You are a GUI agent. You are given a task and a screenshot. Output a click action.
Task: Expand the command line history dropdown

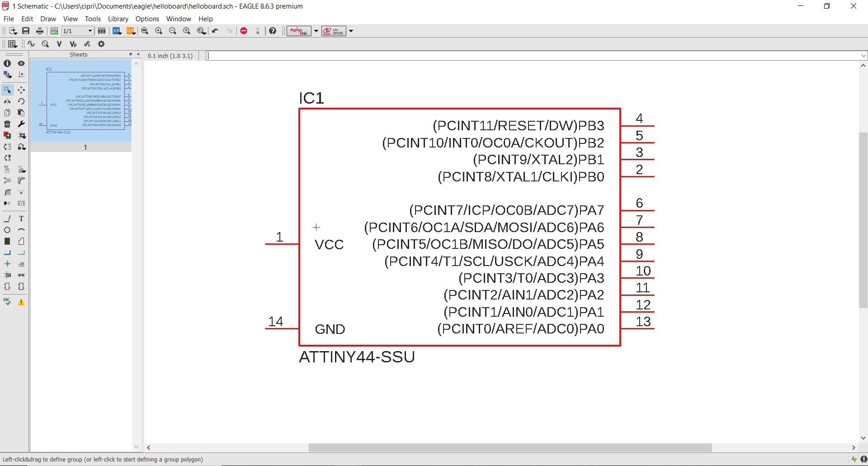pos(863,56)
